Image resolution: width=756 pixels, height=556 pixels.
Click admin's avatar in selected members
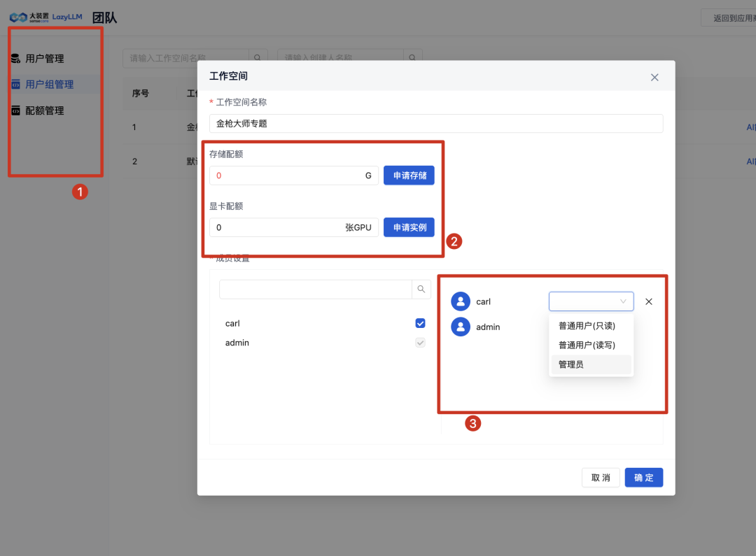[461, 327]
